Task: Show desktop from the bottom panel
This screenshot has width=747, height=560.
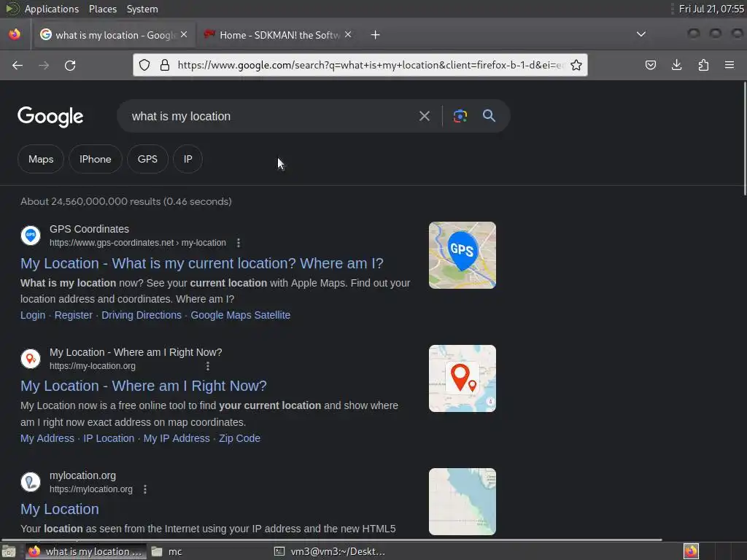Action: click(9, 551)
